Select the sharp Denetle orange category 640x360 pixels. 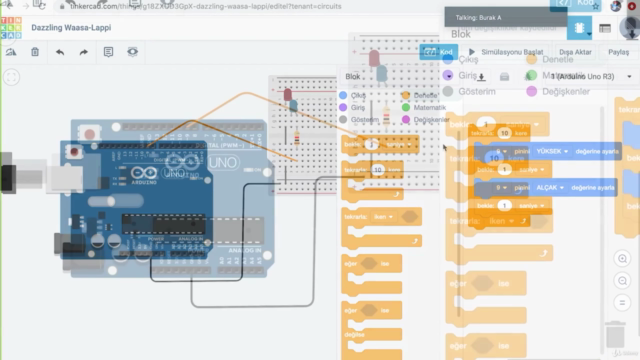click(x=420, y=95)
